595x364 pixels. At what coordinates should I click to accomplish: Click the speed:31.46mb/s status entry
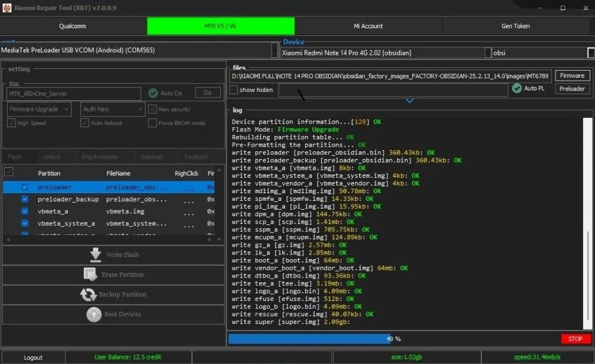(x=537, y=357)
